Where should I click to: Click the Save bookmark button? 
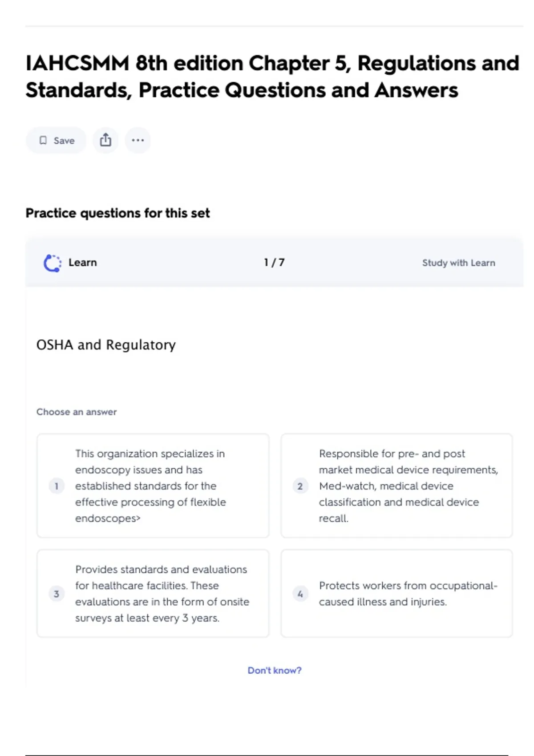point(56,141)
